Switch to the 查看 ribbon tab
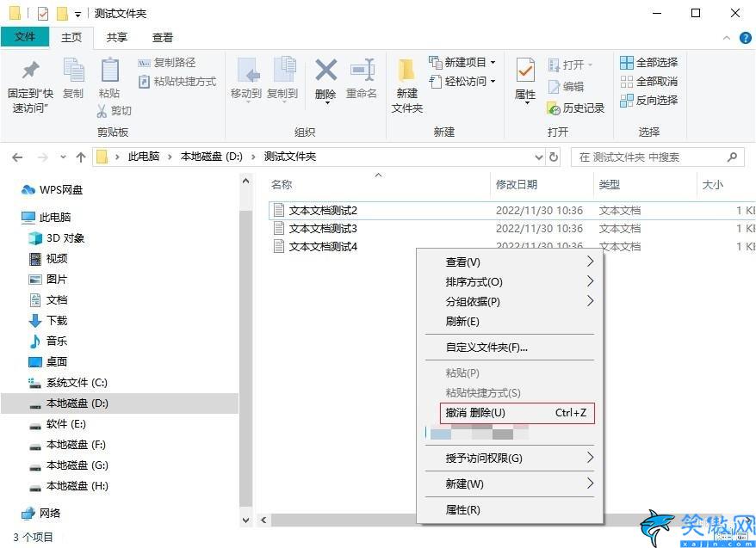756x548 pixels. pos(163,38)
